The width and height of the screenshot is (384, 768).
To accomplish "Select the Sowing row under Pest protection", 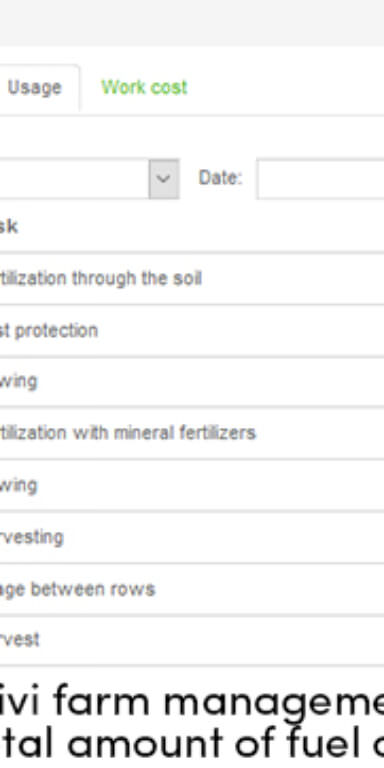I will 192,382.
